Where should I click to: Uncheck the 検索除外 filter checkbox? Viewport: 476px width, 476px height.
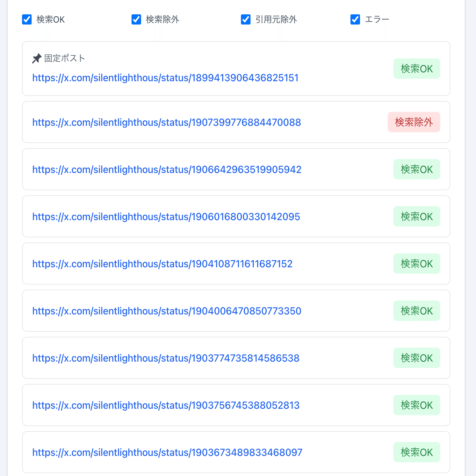click(136, 19)
